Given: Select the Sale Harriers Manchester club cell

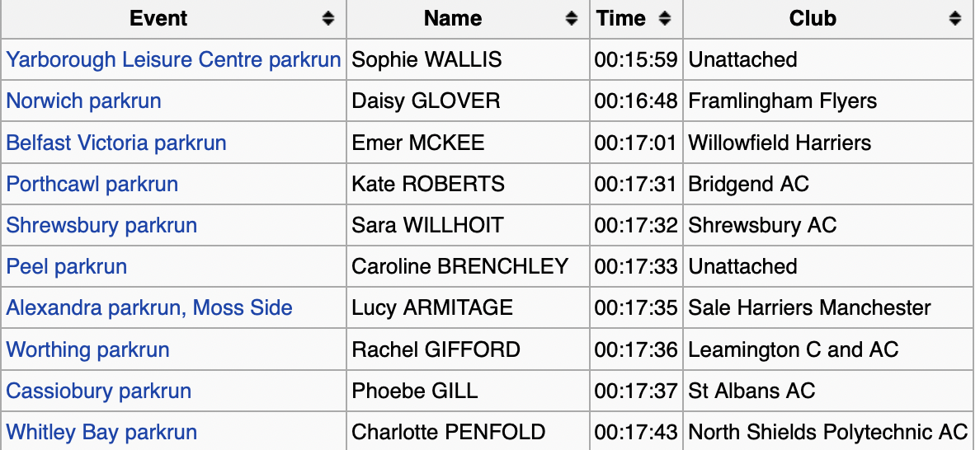Looking at the screenshot, I should tap(809, 308).
